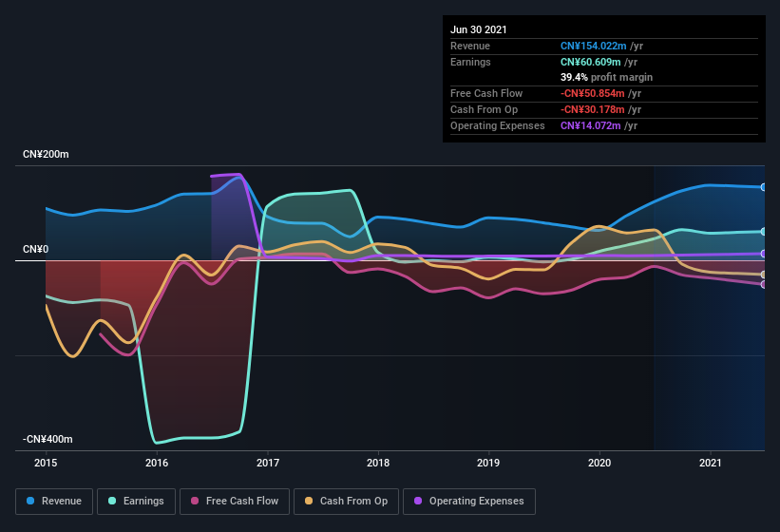780x532 pixels.
Task: Click the pink Free Cash Flow dot
Action: pyautogui.click(x=195, y=501)
